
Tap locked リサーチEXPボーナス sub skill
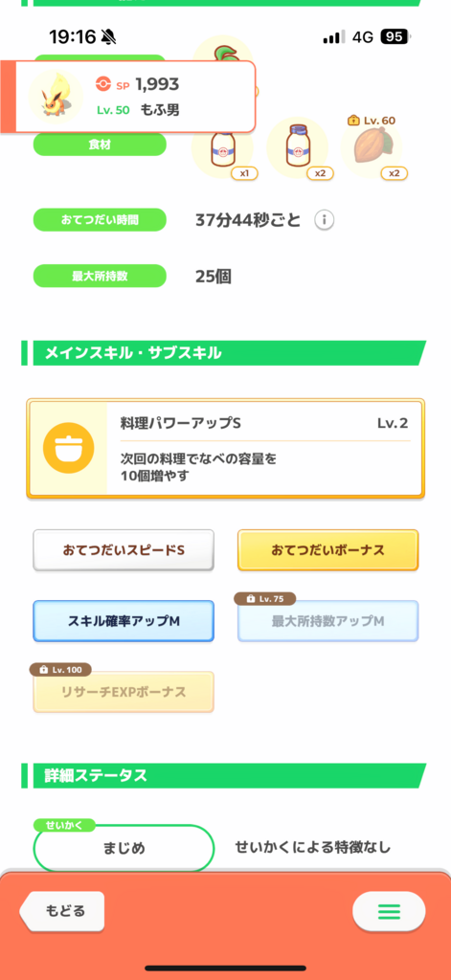(x=124, y=693)
